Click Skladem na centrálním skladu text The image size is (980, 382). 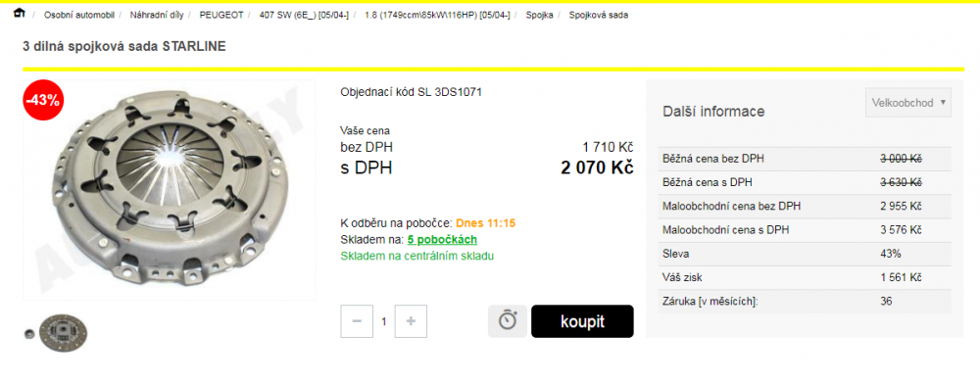click(416, 256)
